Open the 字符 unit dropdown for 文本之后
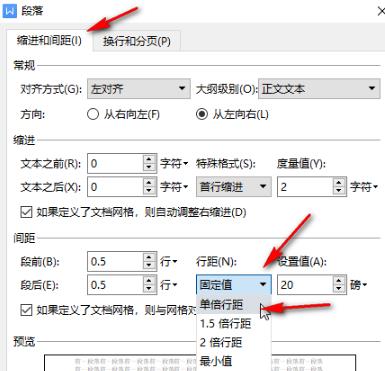Viewport: 385px width, 371px height. [x=174, y=187]
